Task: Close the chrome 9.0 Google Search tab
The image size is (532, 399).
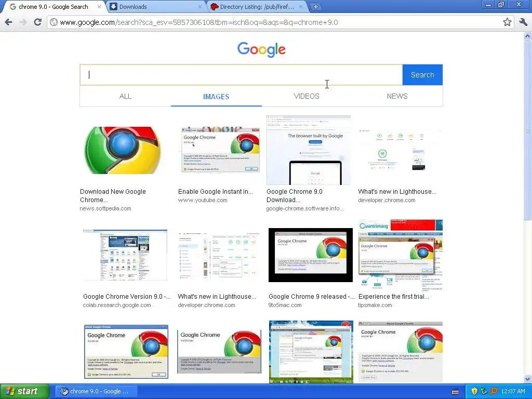Action: pyautogui.click(x=99, y=7)
